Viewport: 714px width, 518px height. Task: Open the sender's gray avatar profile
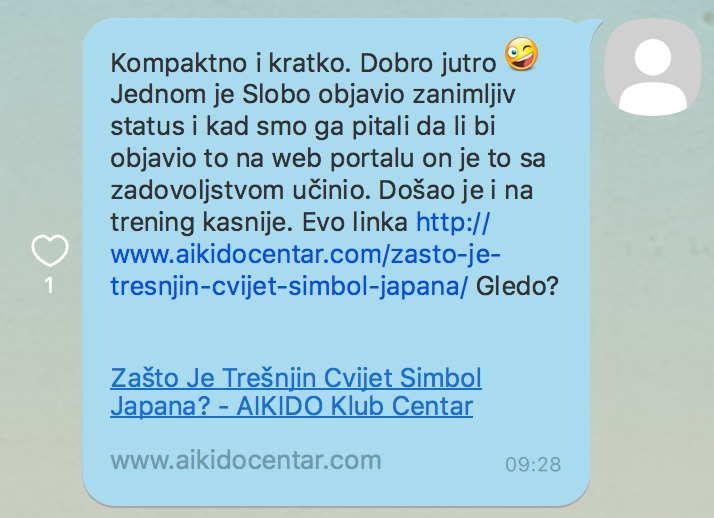(x=653, y=67)
